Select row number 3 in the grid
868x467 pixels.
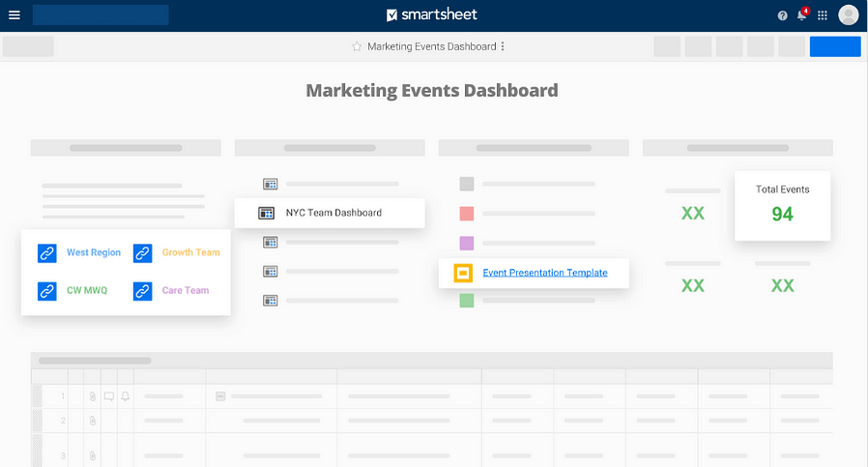(63, 456)
